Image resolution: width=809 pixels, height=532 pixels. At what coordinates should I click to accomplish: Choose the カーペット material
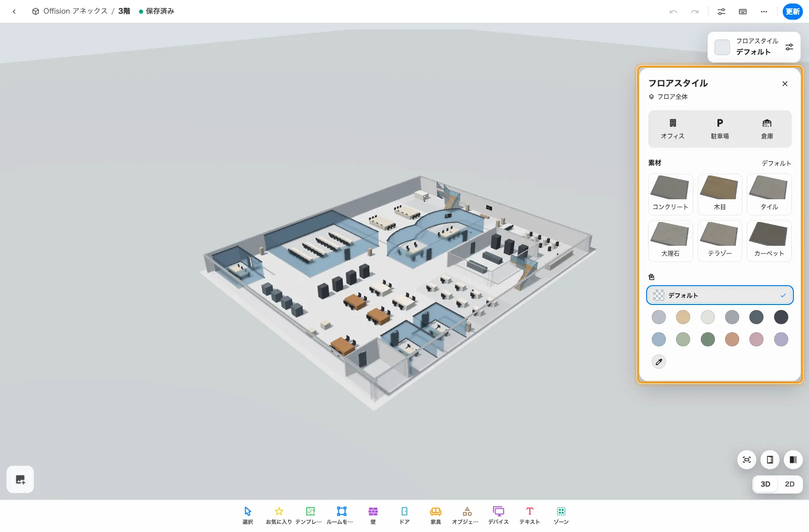769,241
